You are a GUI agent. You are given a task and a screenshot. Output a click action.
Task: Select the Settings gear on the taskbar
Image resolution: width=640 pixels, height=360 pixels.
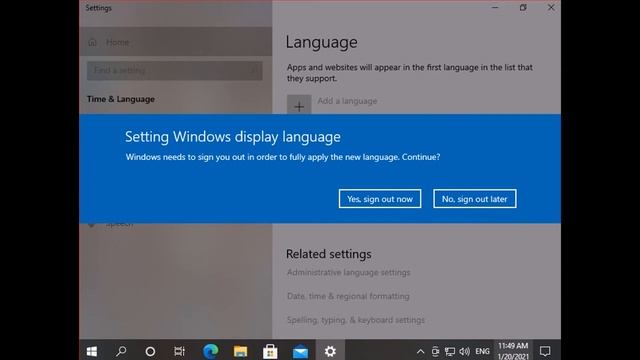[330, 351]
